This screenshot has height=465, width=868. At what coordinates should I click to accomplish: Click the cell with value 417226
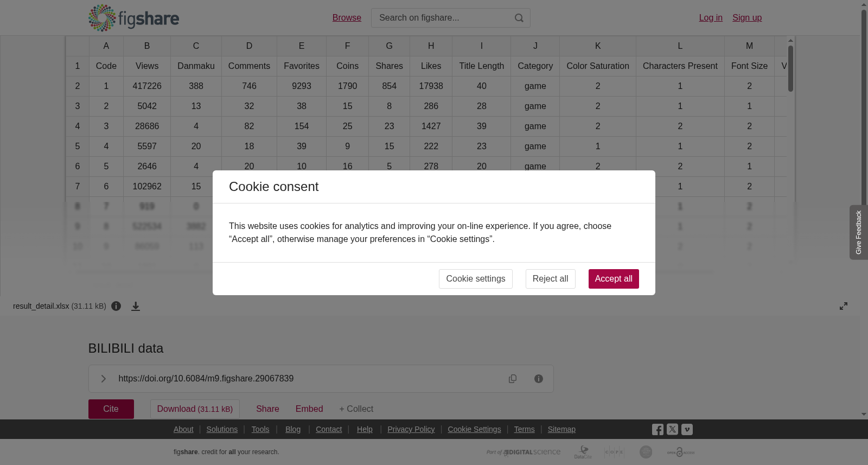point(147,86)
